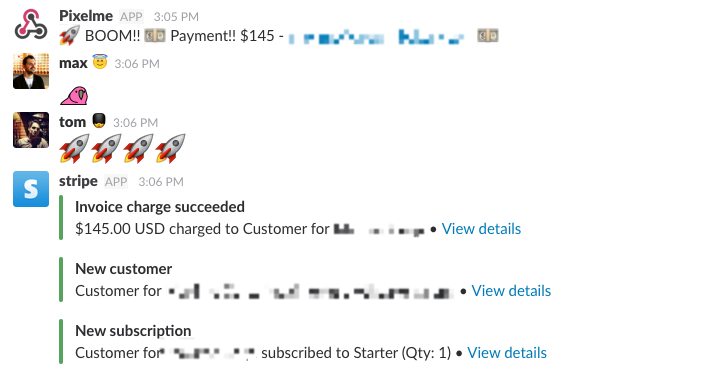Open View details for New subscription
This screenshot has width=712, height=383.
(x=507, y=353)
